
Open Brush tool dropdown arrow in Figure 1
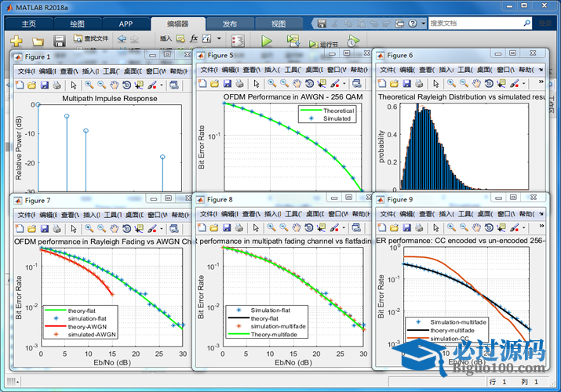[162, 85]
